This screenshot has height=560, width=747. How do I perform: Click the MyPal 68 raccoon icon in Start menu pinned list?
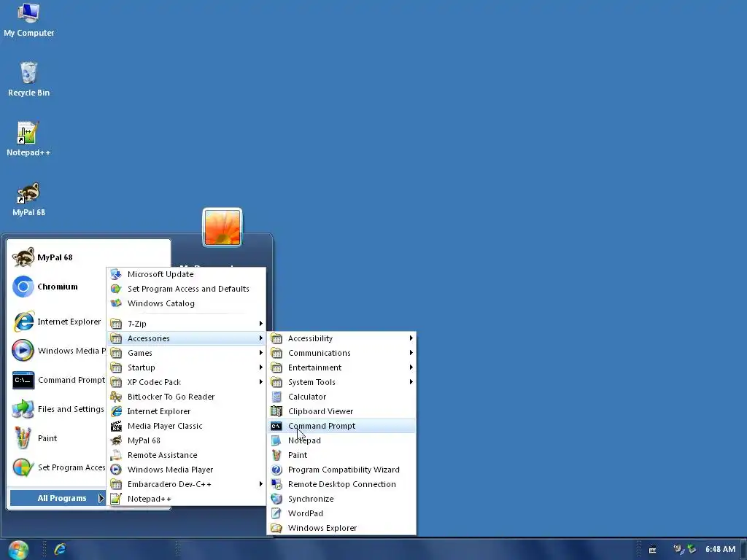(23, 257)
